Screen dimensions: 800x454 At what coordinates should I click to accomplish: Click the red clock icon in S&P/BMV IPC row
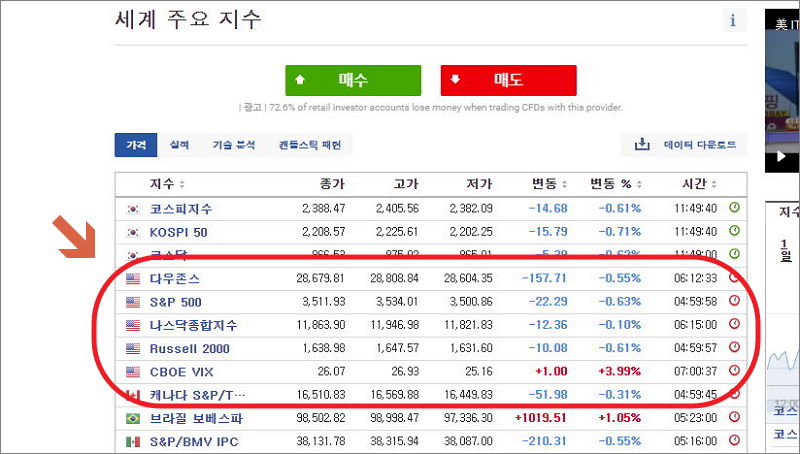click(x=734, y=440)
